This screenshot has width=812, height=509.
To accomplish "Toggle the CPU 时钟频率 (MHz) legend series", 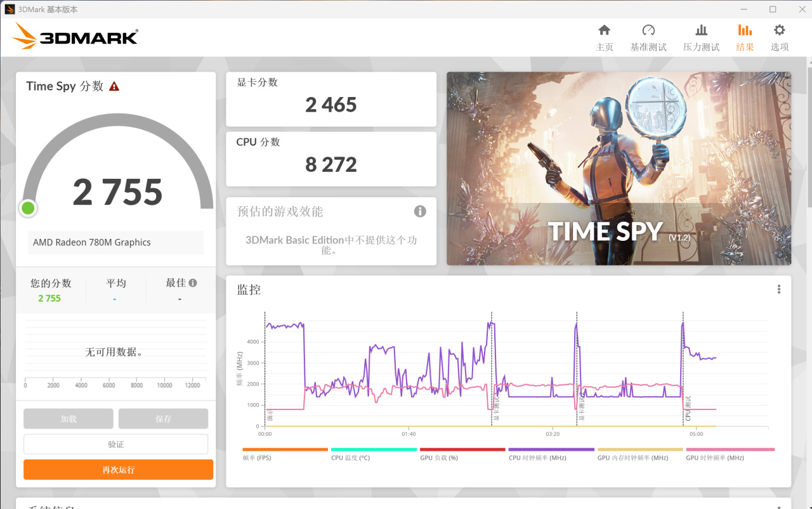I will [551, 454].
